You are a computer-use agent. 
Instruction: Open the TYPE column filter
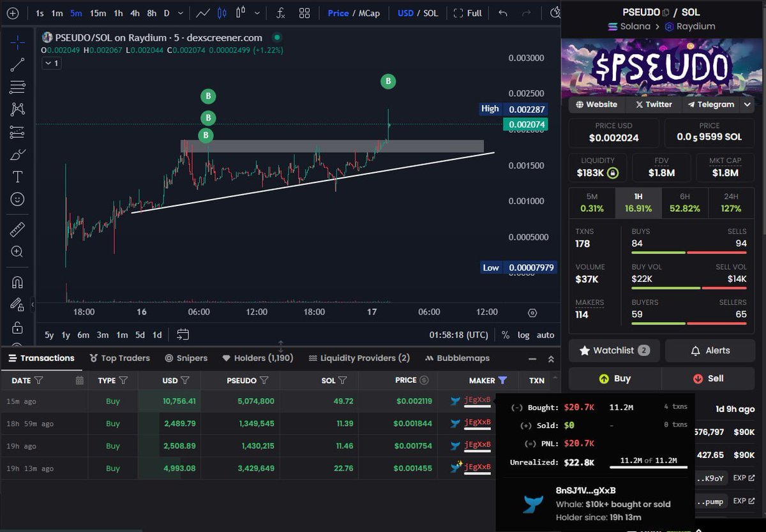coord(123,380)
